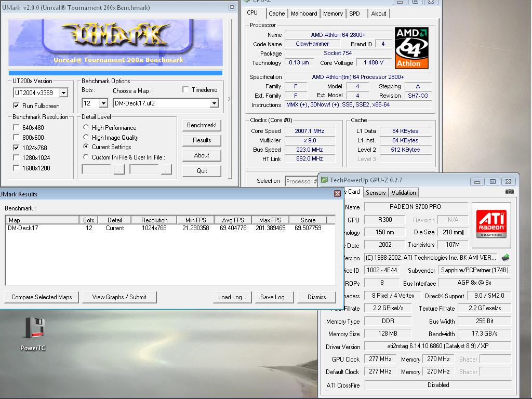The height and width of the screenshot is (399, 532).
Task: Open the Validation tab in GPU-Z
Action: (x=403, y=192)
